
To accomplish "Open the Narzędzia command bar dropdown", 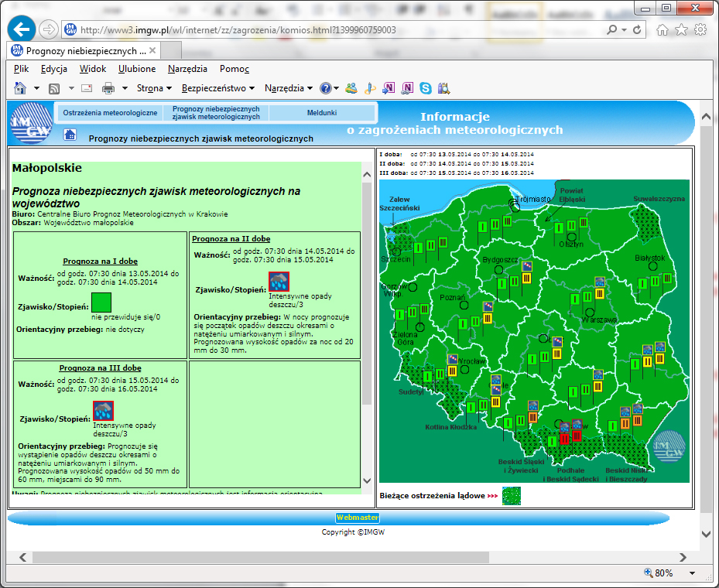I will 286,88.
